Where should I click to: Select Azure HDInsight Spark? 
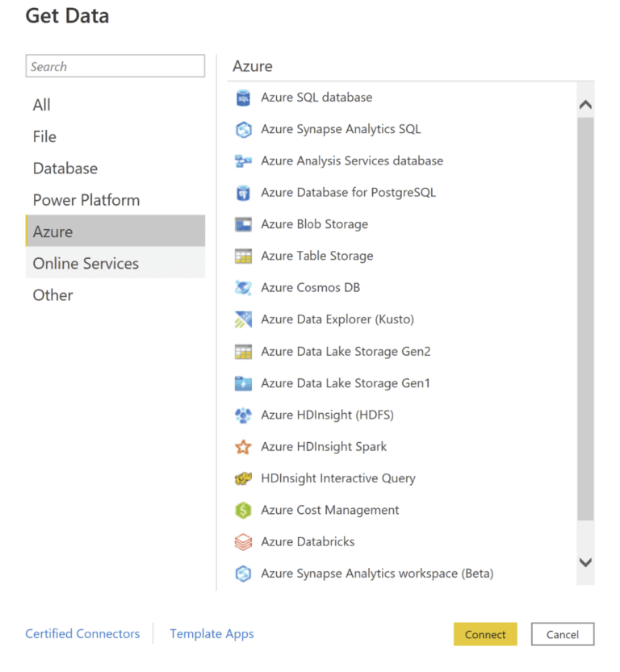[x=324, y=446]
